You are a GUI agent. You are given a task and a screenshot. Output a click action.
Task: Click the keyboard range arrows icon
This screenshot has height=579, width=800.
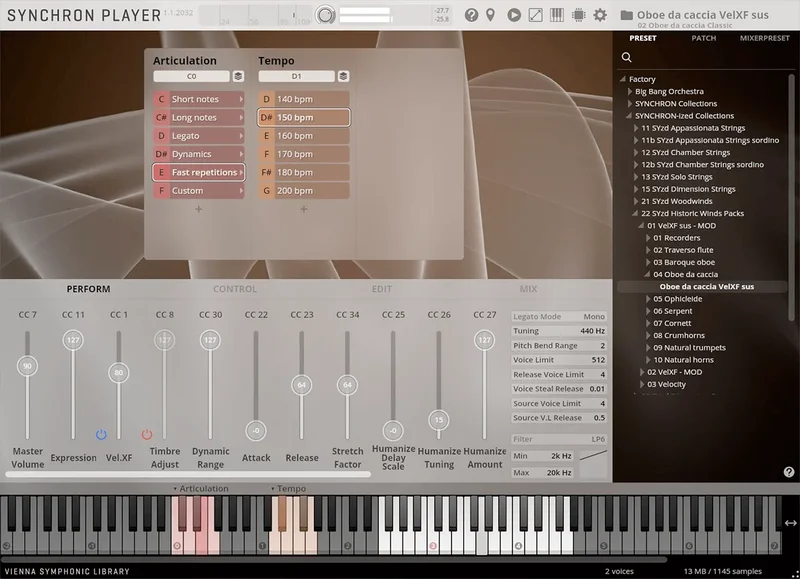click(790, 523)
